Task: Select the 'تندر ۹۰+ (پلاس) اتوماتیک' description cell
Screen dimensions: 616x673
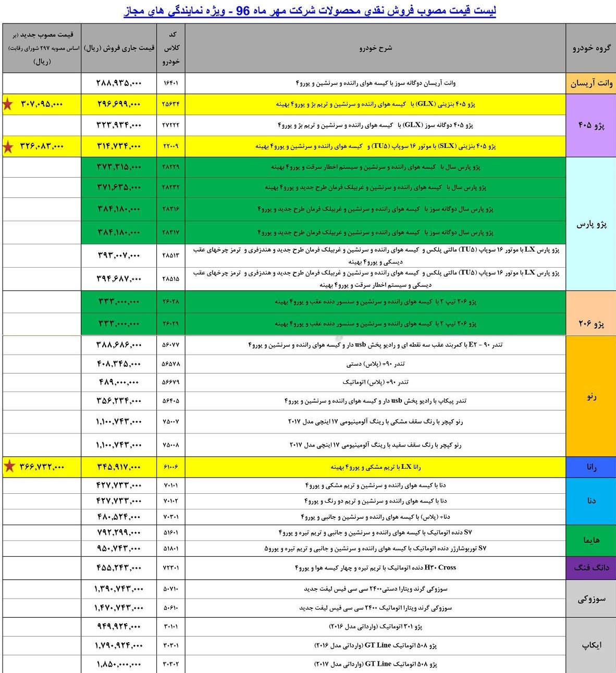Action: (x=375, y=382)
